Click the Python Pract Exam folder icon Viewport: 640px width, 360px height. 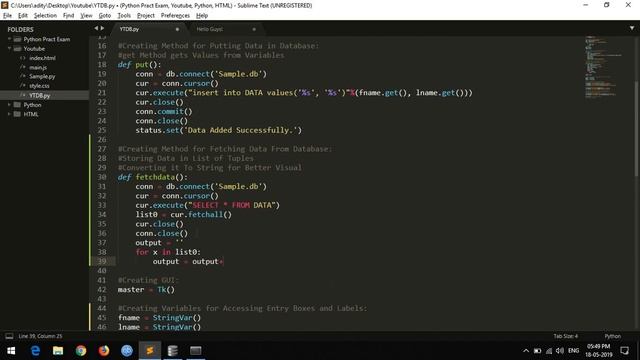point(17,39)
